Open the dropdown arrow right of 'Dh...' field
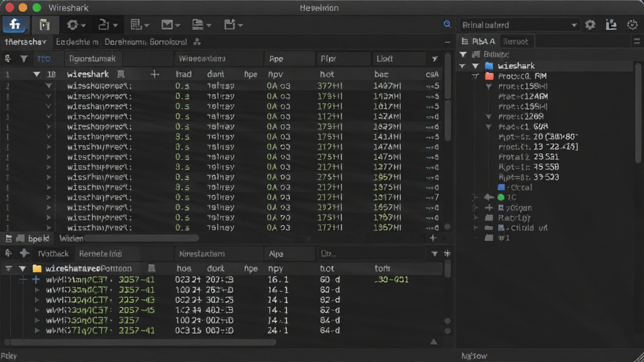This screenshot has width=644, height=362. coord(435,254)
